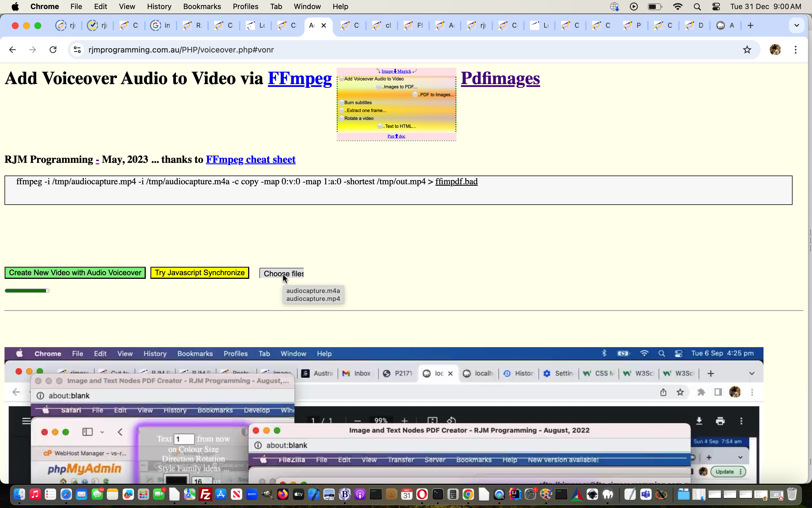Open the History menu

click(x=159, y=7)
